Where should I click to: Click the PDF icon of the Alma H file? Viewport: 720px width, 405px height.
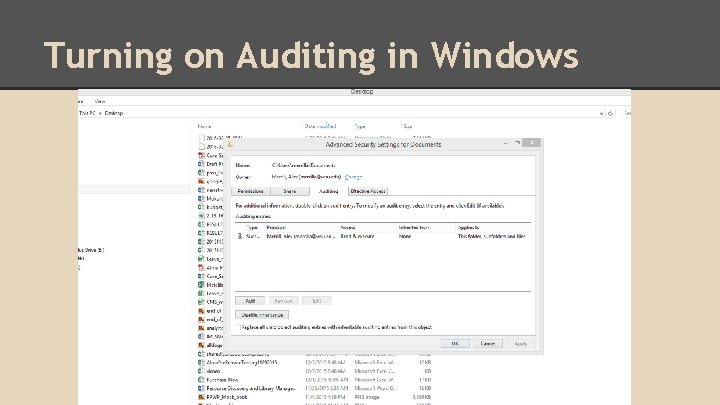pos(201,267)
